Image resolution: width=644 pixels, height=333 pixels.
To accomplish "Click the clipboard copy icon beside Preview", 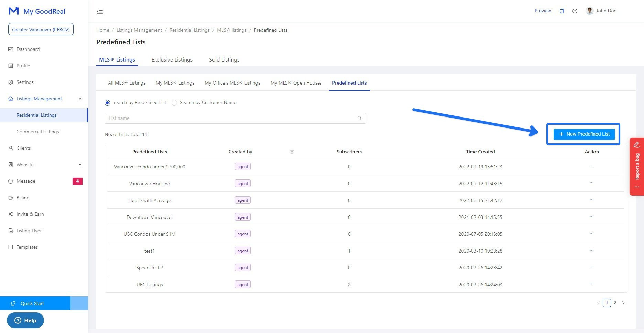I will coord(561,11).
